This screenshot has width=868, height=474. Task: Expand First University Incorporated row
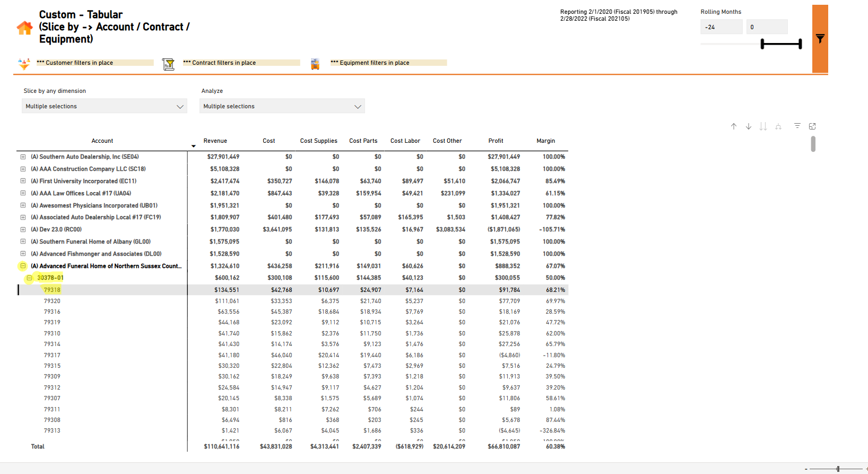tap(23, 181)
